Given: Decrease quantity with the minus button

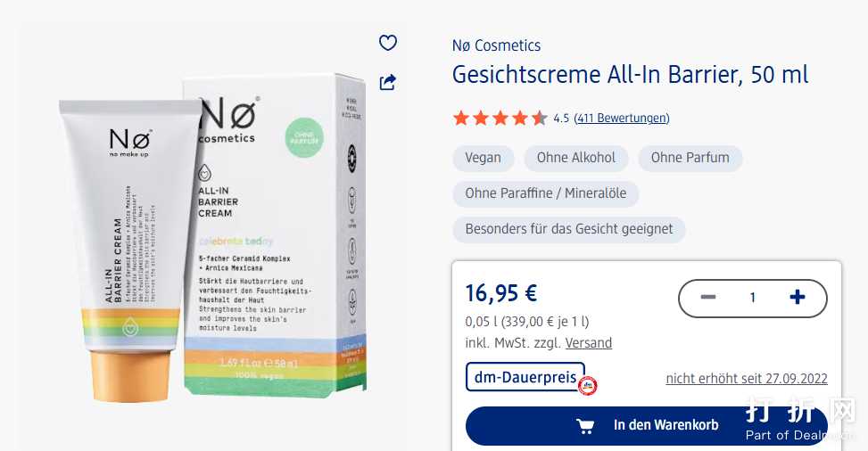Looking at the screenshot, I should tap(708, 298).
